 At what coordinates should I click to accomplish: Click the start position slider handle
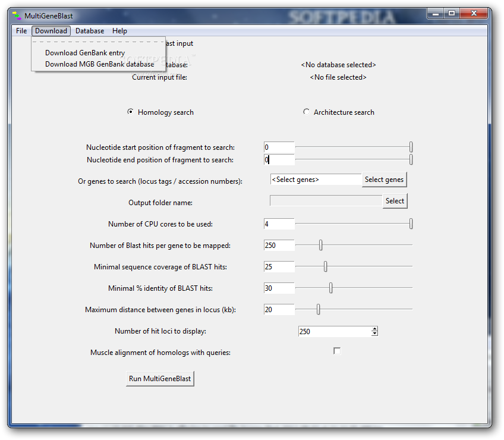[411, 147]
